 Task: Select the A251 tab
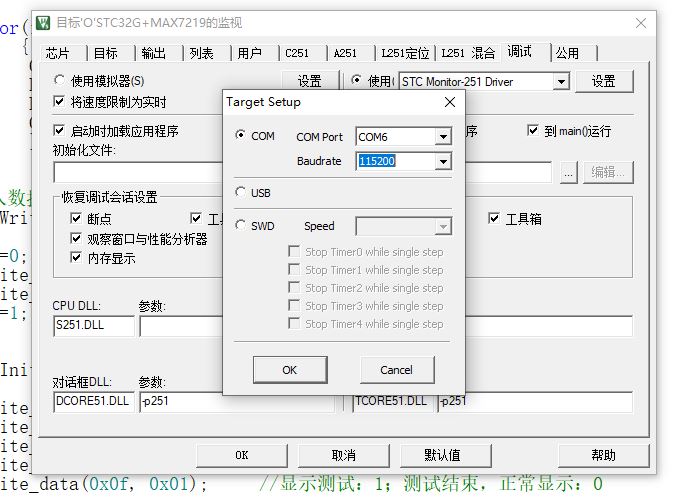pyautogui.click(x=345, y=53)
